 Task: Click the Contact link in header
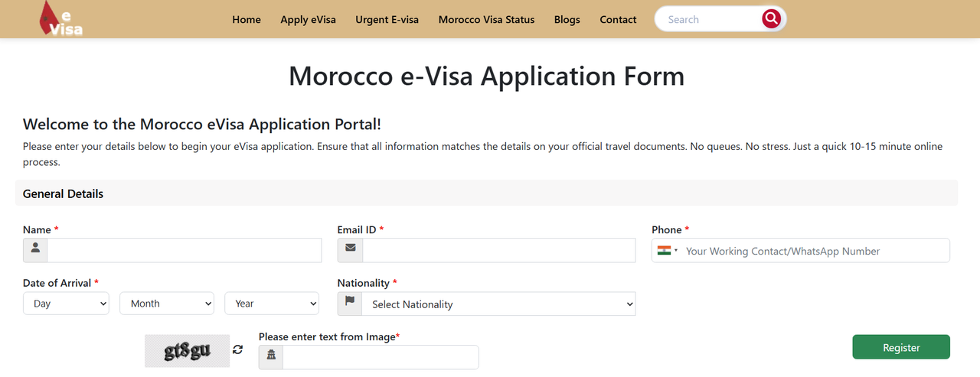pyautogui.click(x=618, y=20)
